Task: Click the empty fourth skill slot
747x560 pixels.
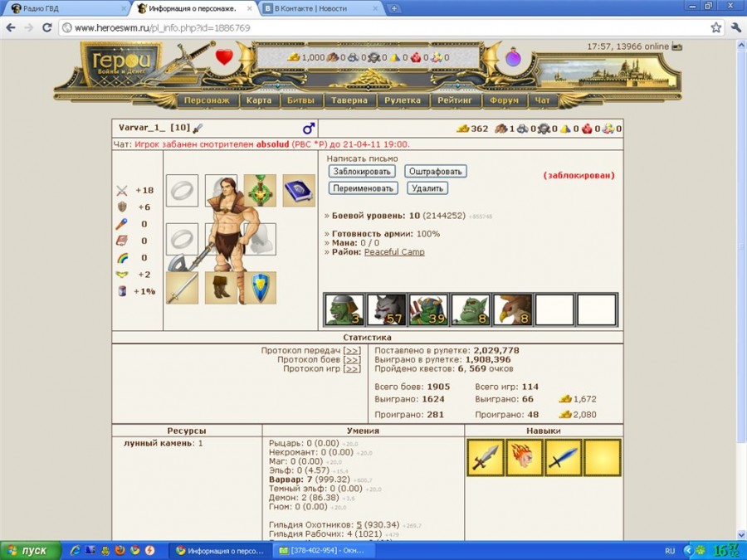Action: tap(603, 458)
